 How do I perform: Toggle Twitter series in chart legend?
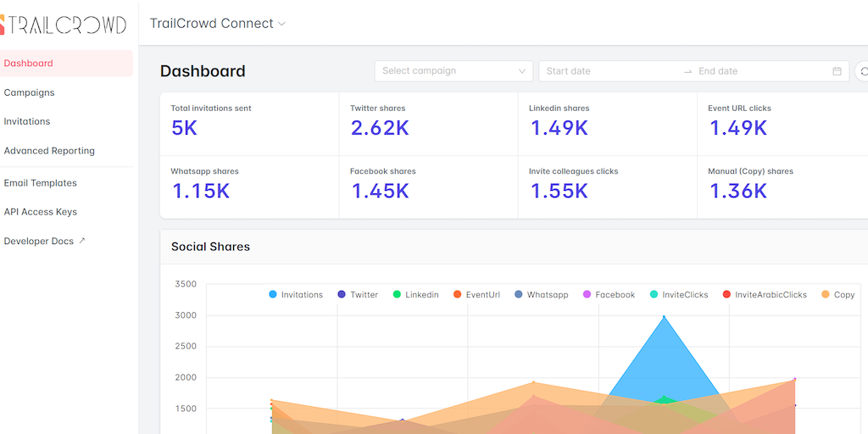point(357,295)
